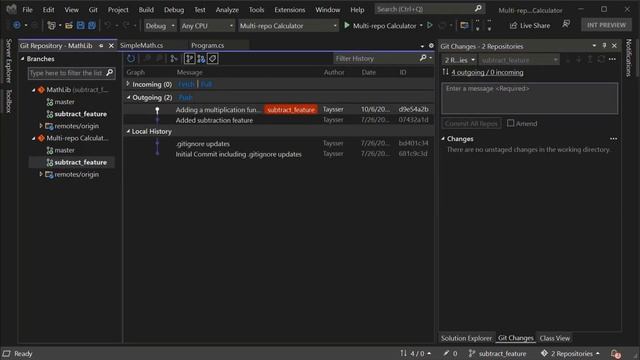The image size is (640, 360).
Task: Open Git Changes more actions ellipsis
Action: 612,60
